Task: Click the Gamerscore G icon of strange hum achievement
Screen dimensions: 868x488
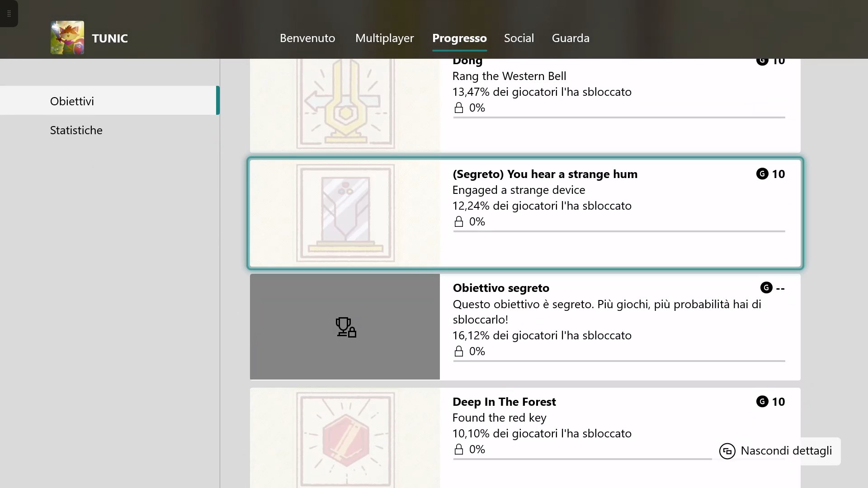Action: (x=762, y=174)
